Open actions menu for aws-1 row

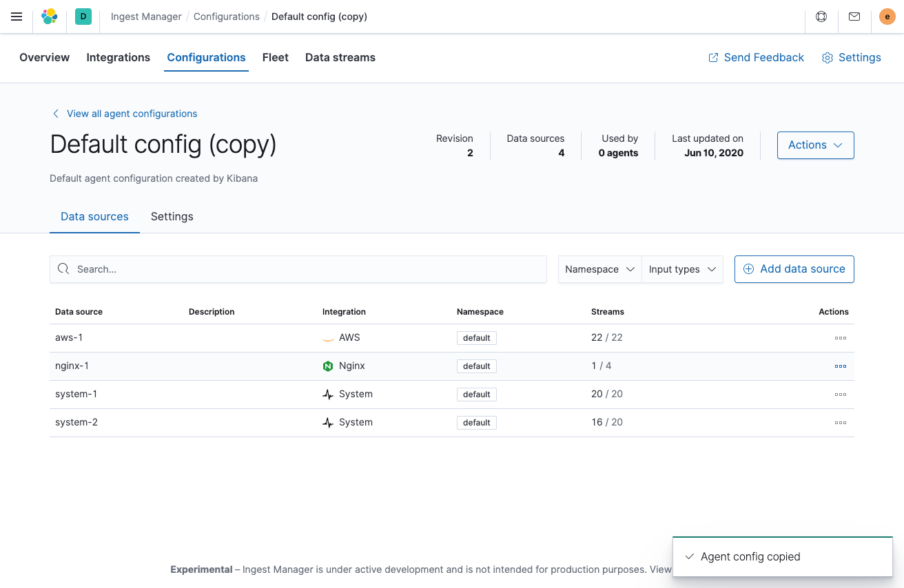click(x=840, y=338)
